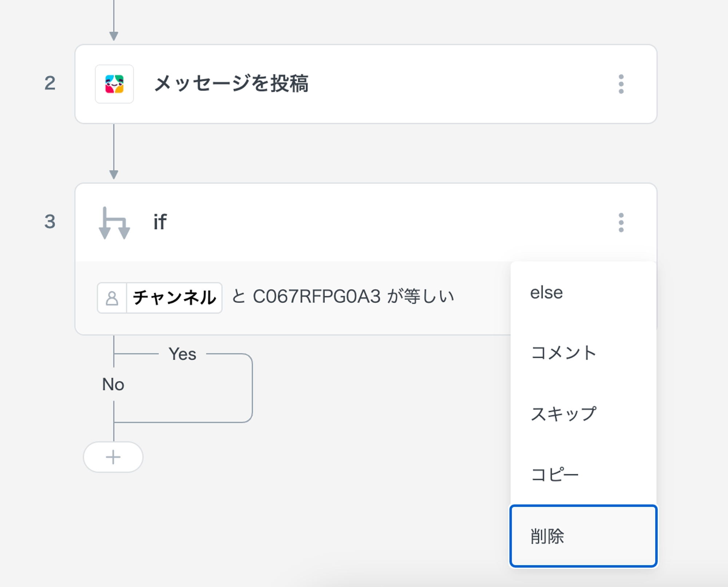Click step number 3 label
The width and height of the screenshot is (728, 587).
click(x=50, y=222)
